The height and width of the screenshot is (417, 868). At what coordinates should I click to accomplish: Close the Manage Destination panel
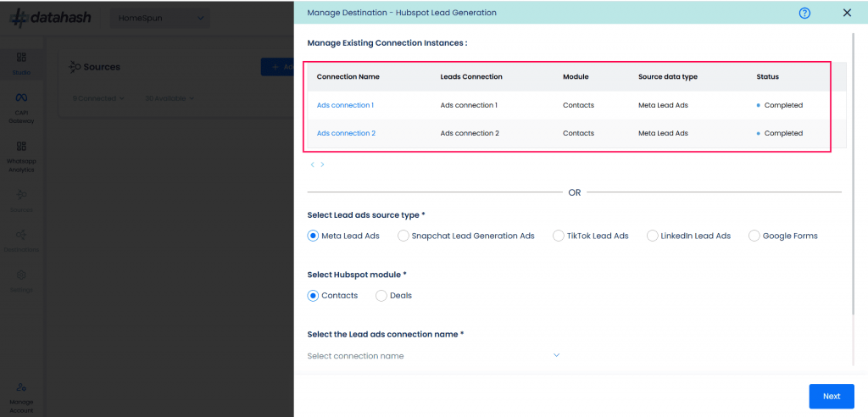click(x=847, y=13)
